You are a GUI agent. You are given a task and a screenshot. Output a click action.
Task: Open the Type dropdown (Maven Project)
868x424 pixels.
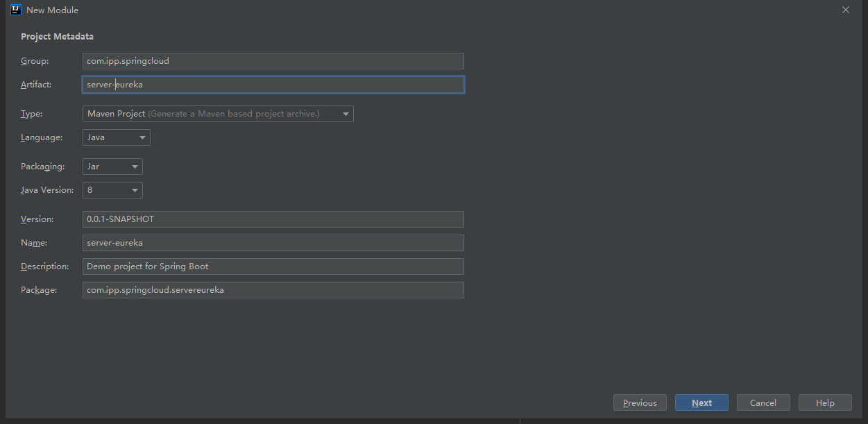tap(218, 114)
